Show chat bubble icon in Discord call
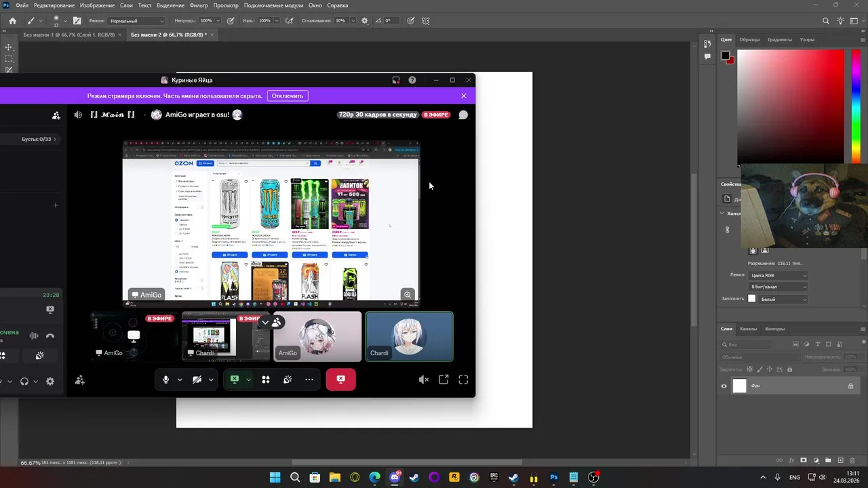The height and width of the screenshot is (488, 868). pos(463,115)
